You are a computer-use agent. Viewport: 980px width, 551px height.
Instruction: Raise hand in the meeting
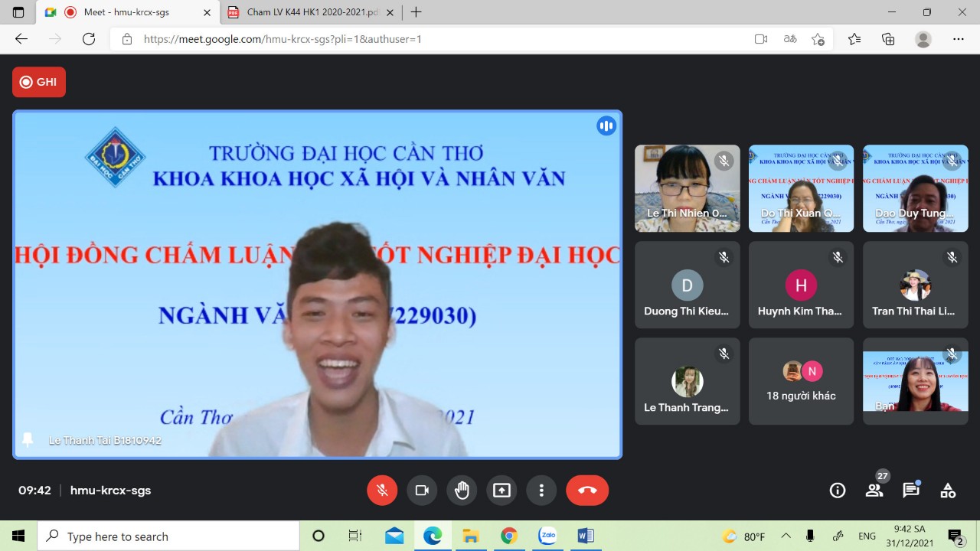pos(462,491)
